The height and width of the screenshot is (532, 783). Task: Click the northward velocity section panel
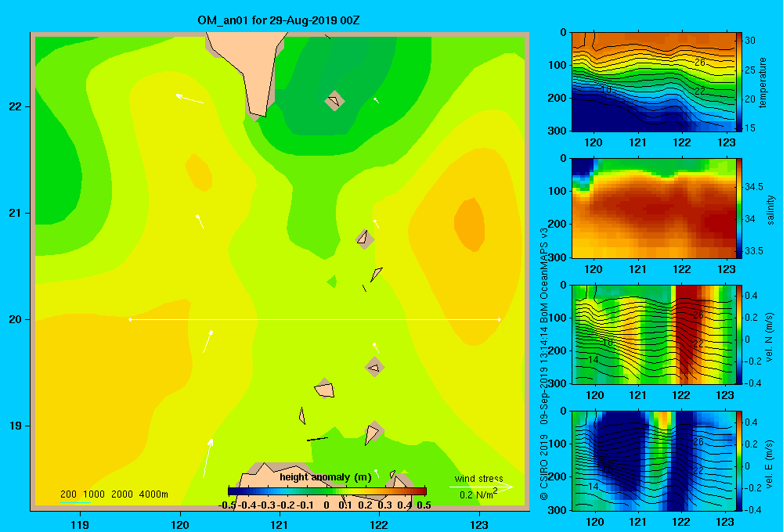click(653, 334)
